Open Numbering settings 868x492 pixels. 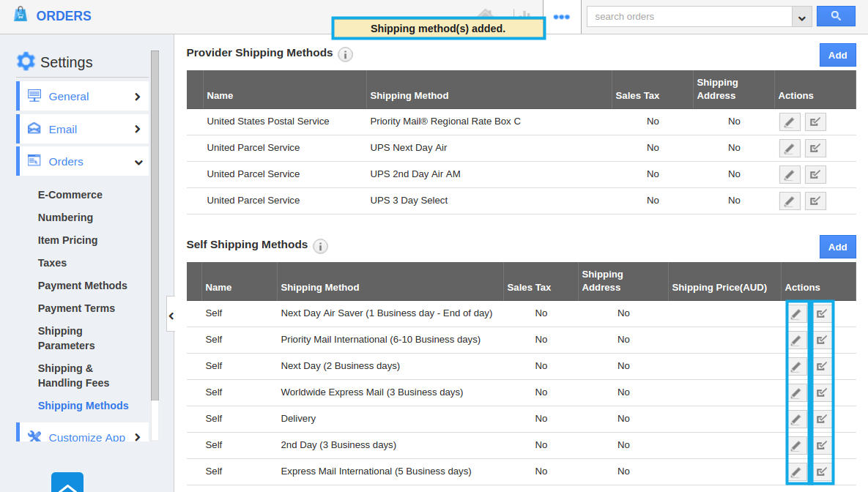tap(65, 217)
